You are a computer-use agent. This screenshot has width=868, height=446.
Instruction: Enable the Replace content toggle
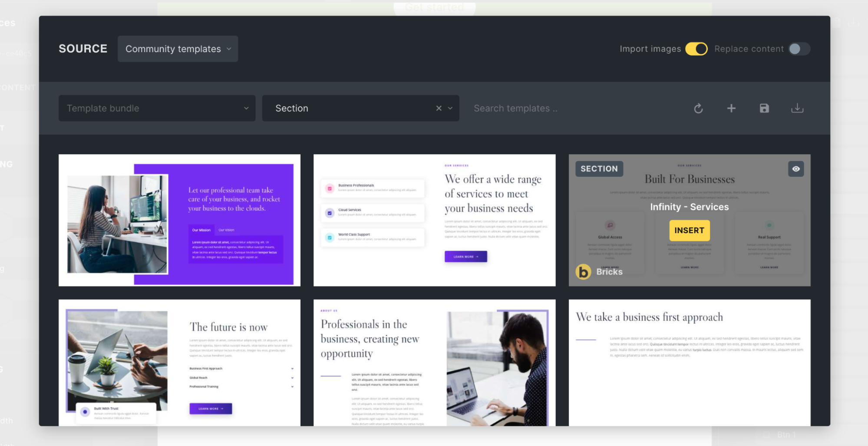(x=798, y=49)
